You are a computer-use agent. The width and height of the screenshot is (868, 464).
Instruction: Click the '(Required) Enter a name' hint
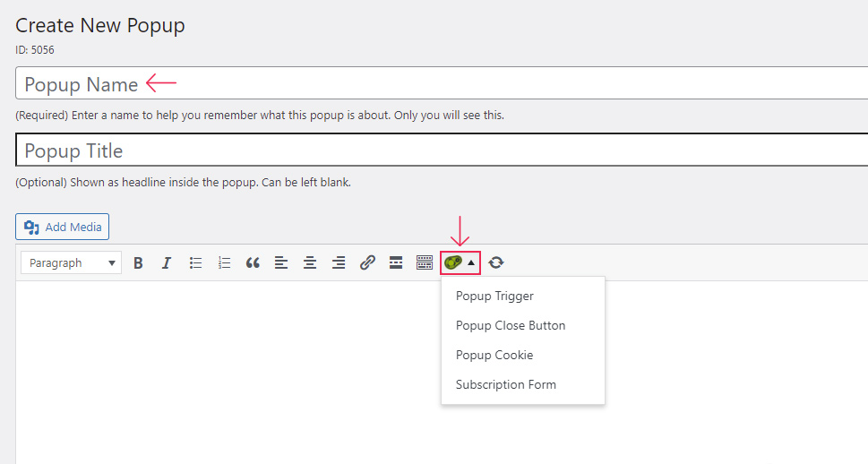pyautogui.click(x=260, y=116)
